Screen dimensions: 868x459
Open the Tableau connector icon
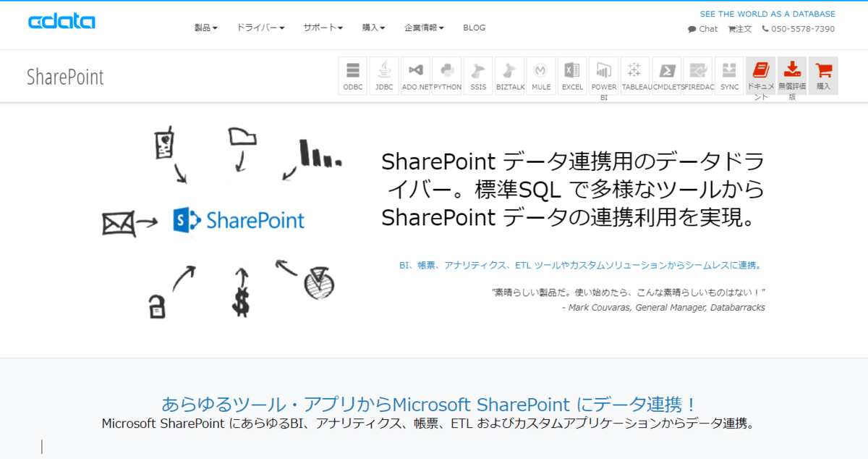coord(635,75)
